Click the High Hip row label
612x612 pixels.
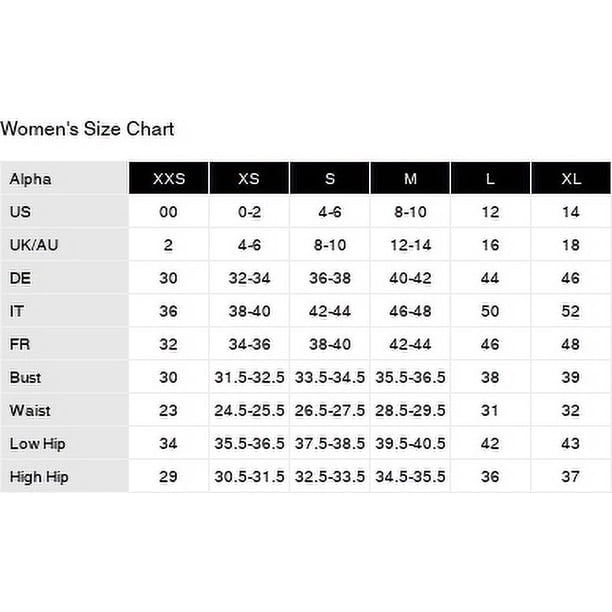(x=39, y=477)
